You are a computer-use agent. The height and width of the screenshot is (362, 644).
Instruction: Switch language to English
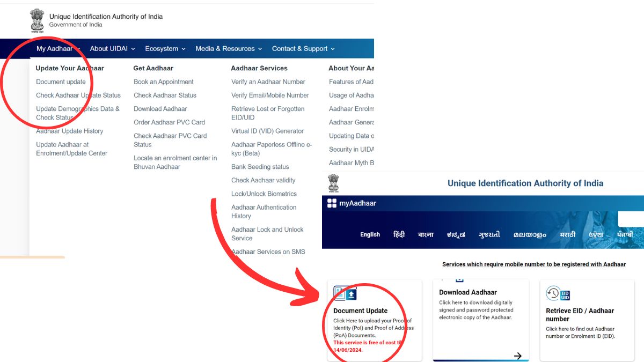(370, 234)
